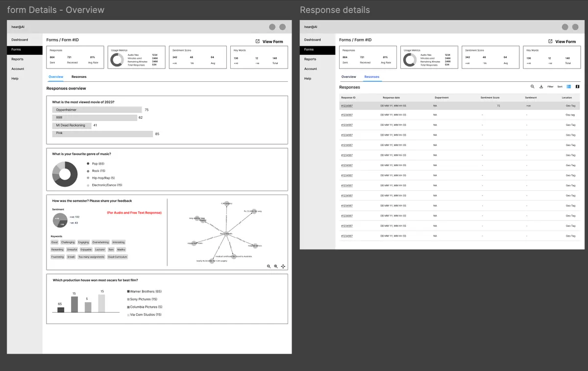Click zoom out icon under keyword graph
588x371 pixels.
269,266
